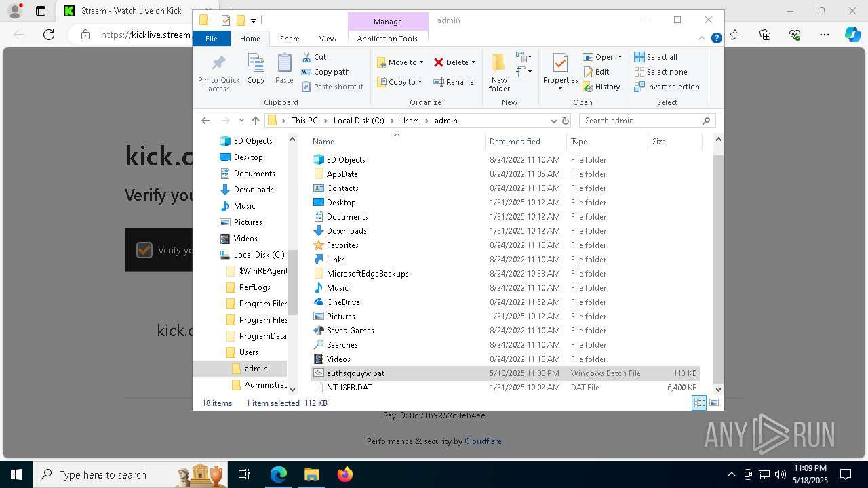Viewport: 868px width, 488px height.
Task: Cut the selected file
Action: pos(315,57)
